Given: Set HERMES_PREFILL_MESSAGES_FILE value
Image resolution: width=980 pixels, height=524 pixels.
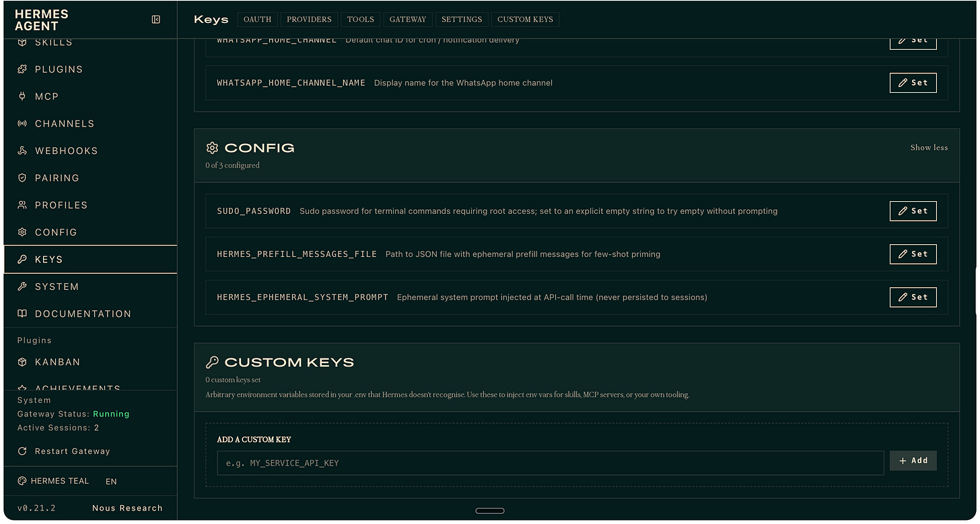Looking at the screenshot, I should pyautogui.click(x=913, y=254).
